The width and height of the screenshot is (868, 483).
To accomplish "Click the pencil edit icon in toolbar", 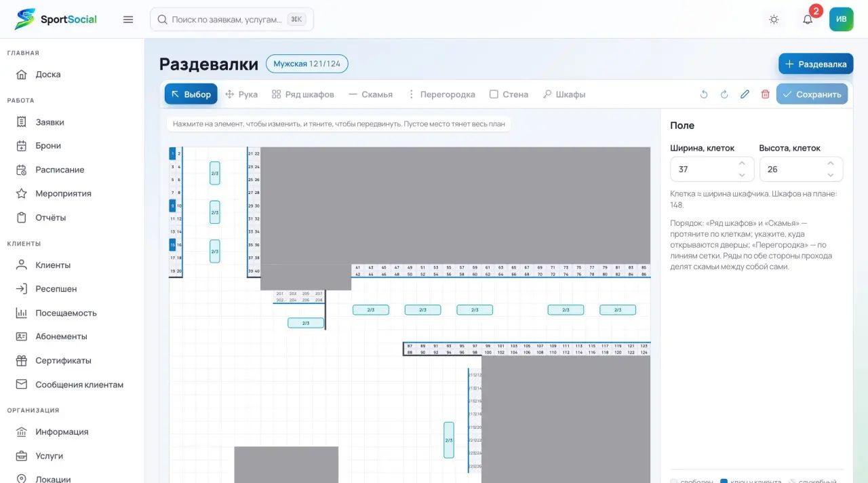I will (x=745, y=94).
